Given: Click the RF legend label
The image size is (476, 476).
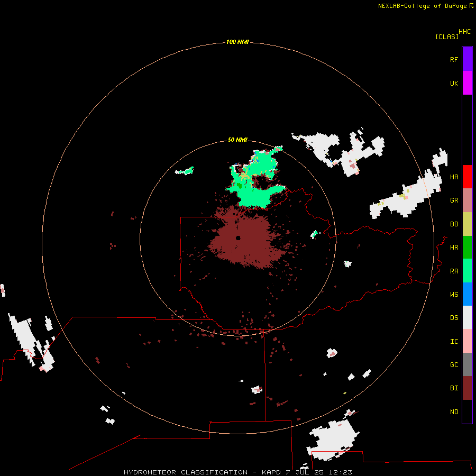Looking at the screenshot, I should [454, 60].
